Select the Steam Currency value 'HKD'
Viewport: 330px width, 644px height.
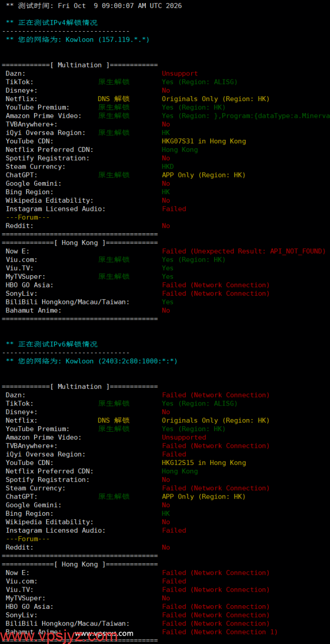pos(168,167)
